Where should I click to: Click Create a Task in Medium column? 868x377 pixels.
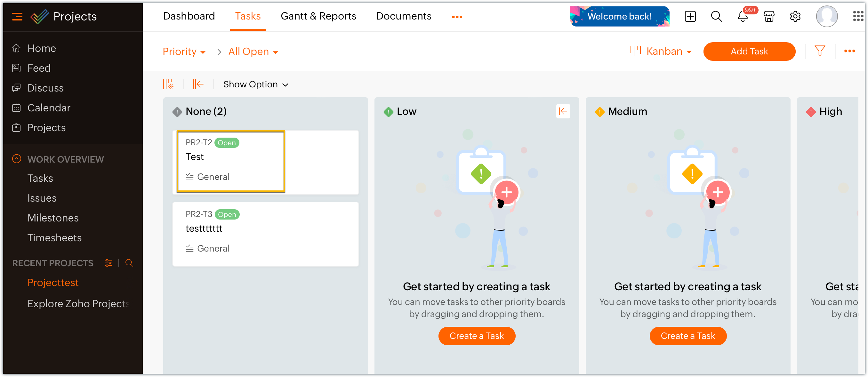pos(688,336)
